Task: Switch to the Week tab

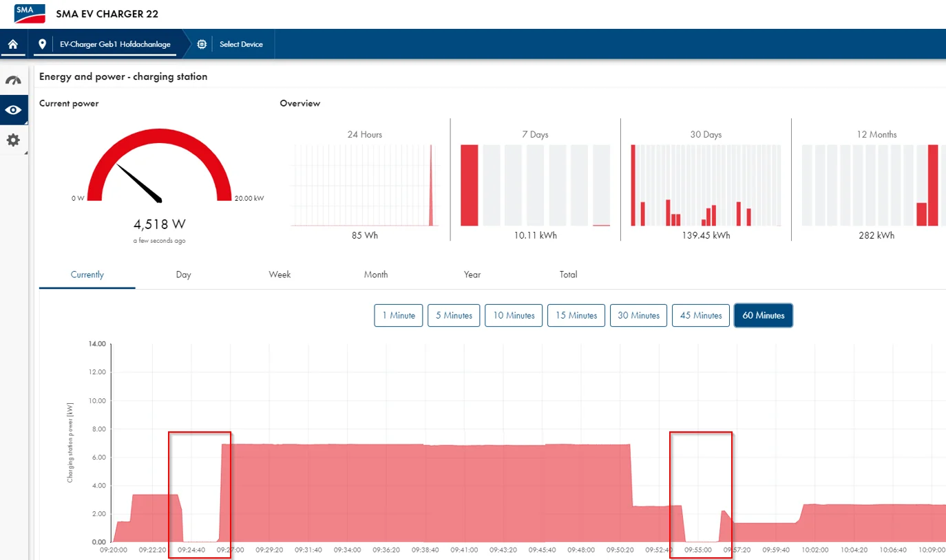Action: pyautogui.click(x=280, y=274)
